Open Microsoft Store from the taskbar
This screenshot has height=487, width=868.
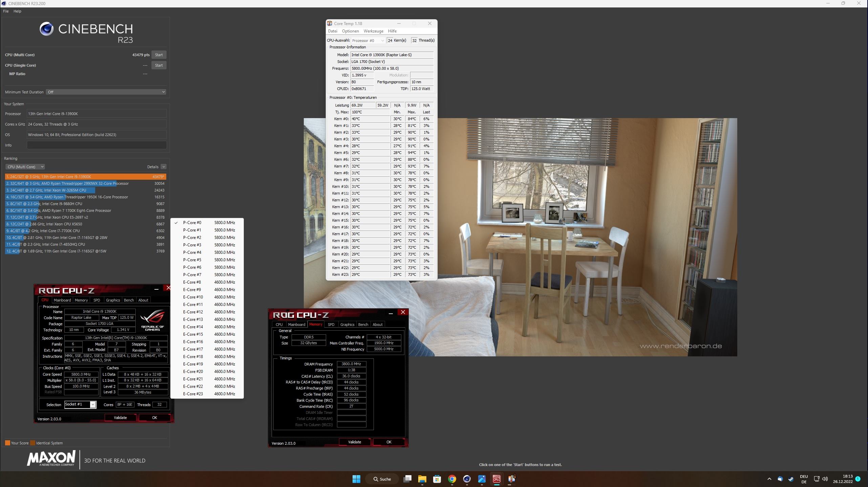437,479
